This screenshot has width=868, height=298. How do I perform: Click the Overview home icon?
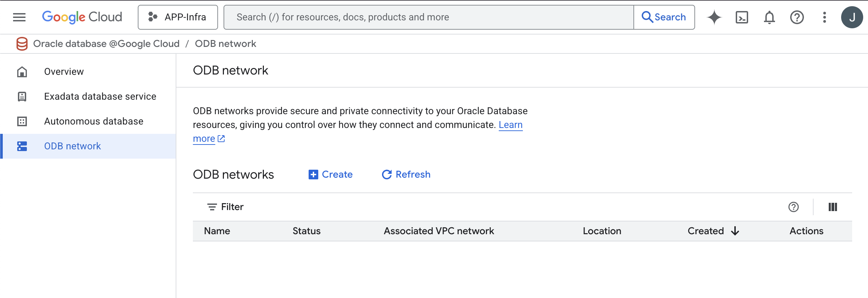tap(22, 72)
